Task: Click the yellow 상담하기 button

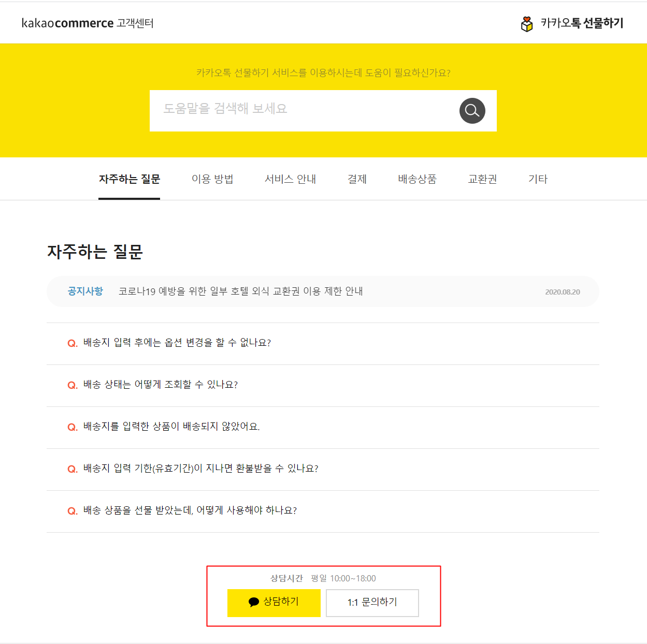Action: point(274,603)
